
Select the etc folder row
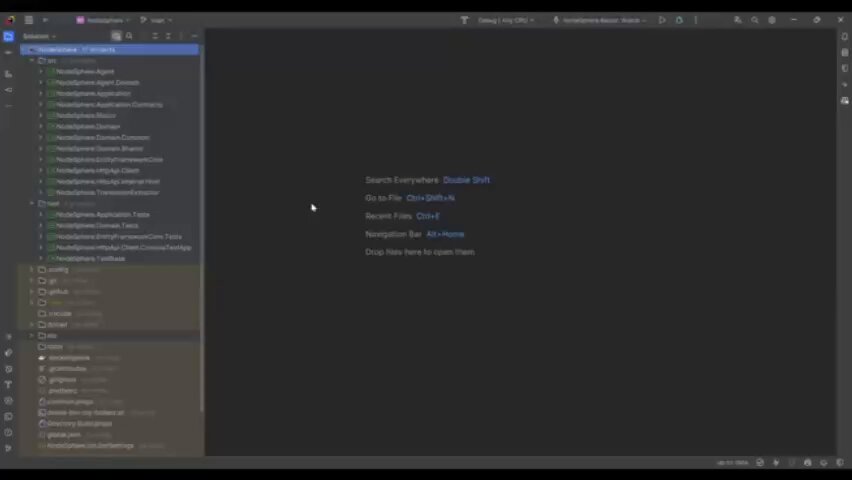pos(110,336)
